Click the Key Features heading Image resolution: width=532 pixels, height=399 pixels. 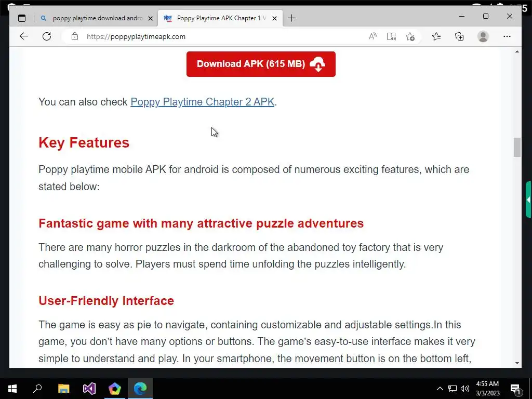[x=84, y=142]
